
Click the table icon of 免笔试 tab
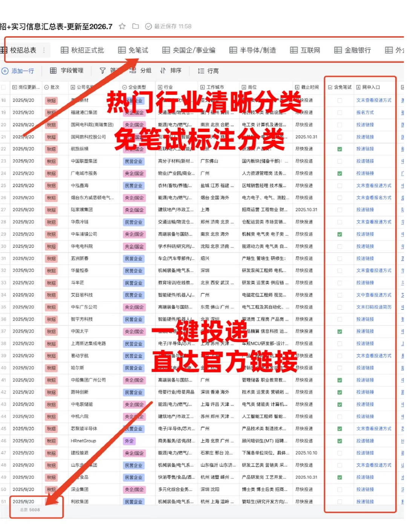click(122, 50)
